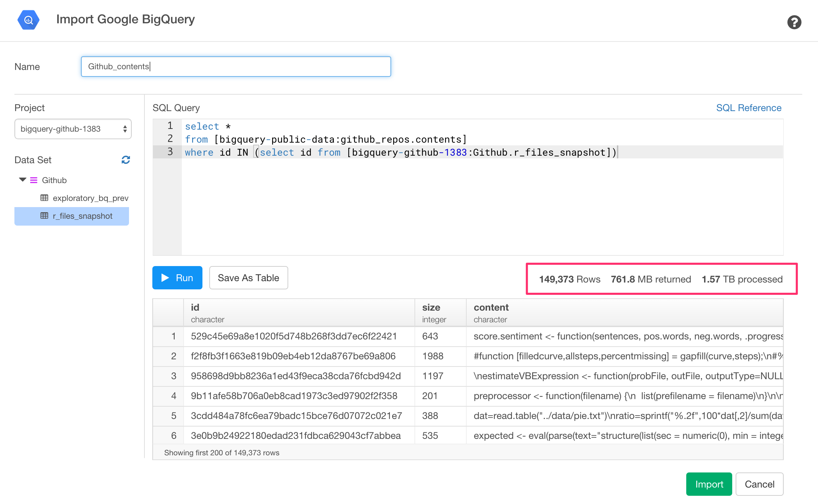Click the Google BigQuery logo icon
This screenshot has width=818, height=504.
click(x=28, y=20)
